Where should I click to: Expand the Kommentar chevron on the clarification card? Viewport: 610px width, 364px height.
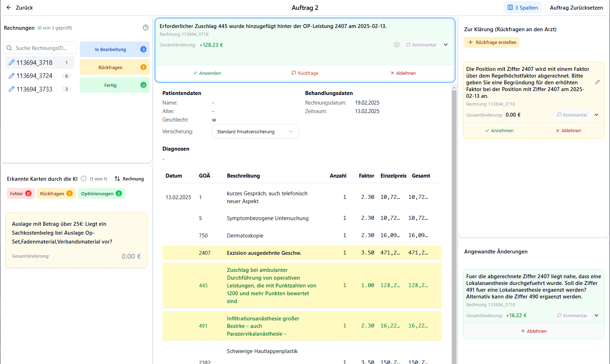(x=596, y=115)
